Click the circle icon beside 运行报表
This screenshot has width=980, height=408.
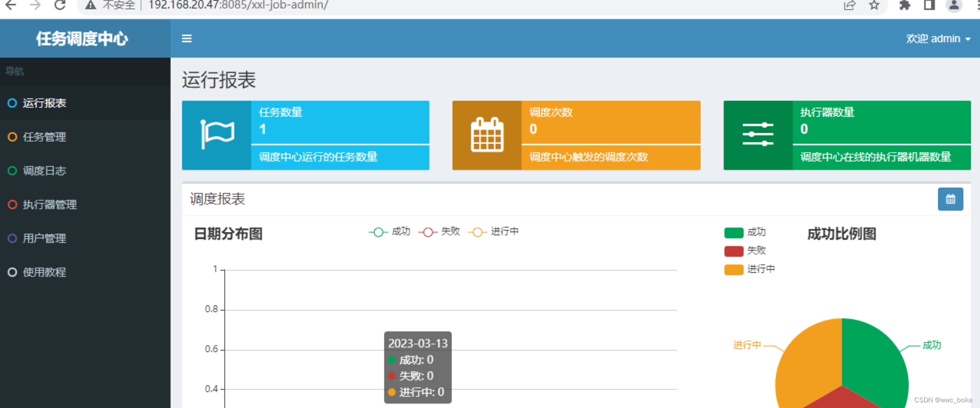pos(12,103)
